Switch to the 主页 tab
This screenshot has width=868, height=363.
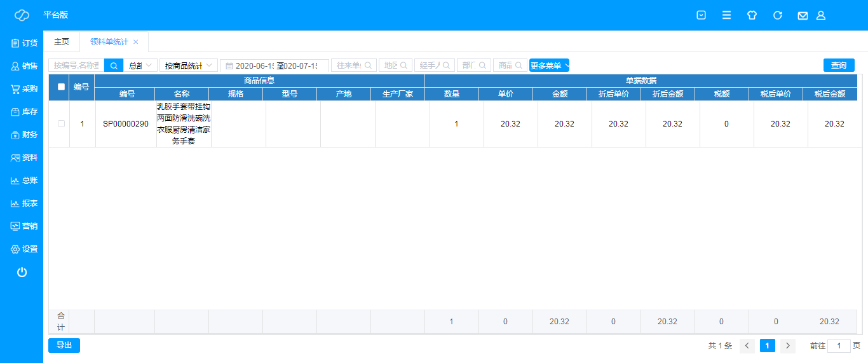62,42
